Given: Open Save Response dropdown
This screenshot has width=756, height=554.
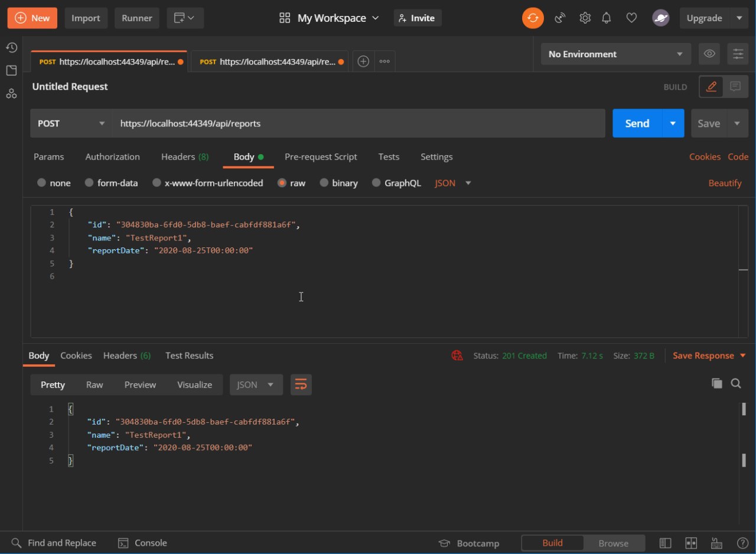Looking at the screenshot, I should tap(709, 356).
